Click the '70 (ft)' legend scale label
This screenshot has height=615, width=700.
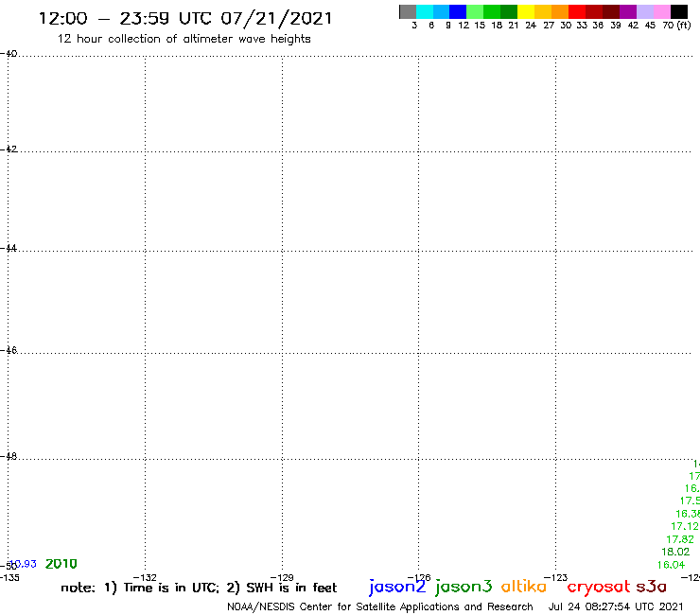676,26
